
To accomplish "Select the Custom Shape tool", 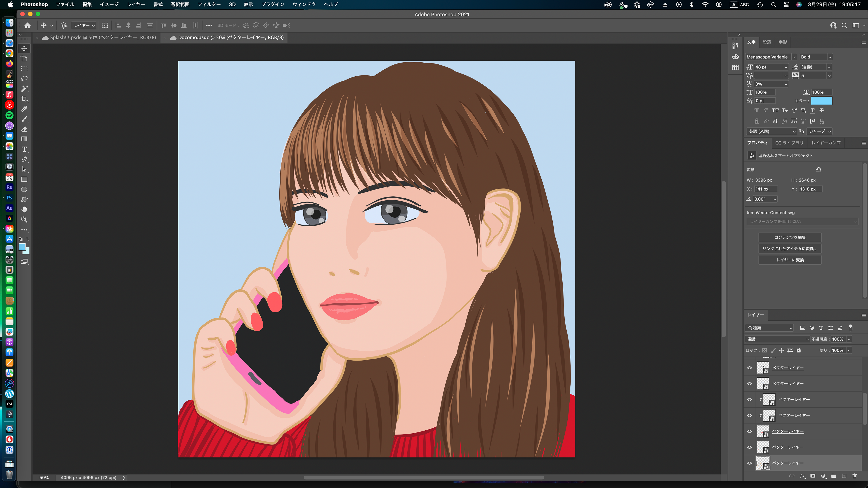I will [24, 199].
